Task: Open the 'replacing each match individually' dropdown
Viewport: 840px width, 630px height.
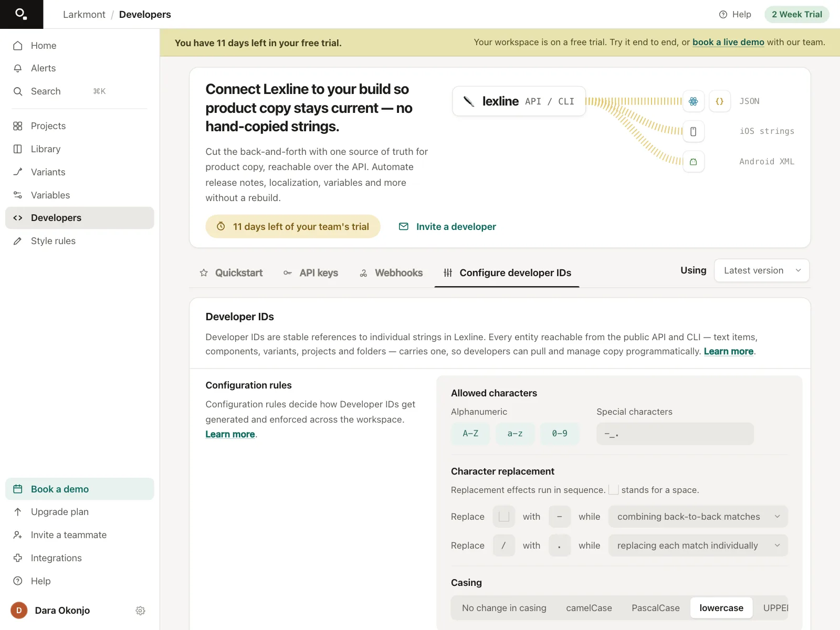Action: point(698,545)
